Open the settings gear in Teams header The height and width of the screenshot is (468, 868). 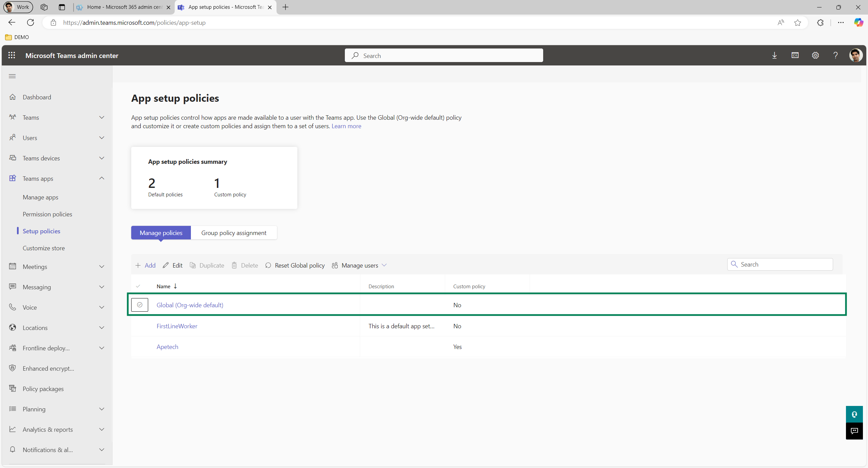815,55
